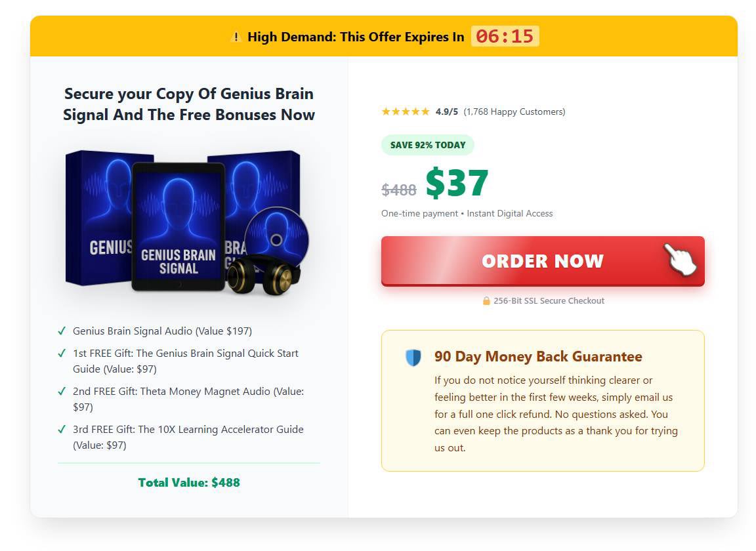Click the 90 Day Money Back Guarantee heading
The width and height of the screenshot is (756, 551).
click(x=536, y=357)
